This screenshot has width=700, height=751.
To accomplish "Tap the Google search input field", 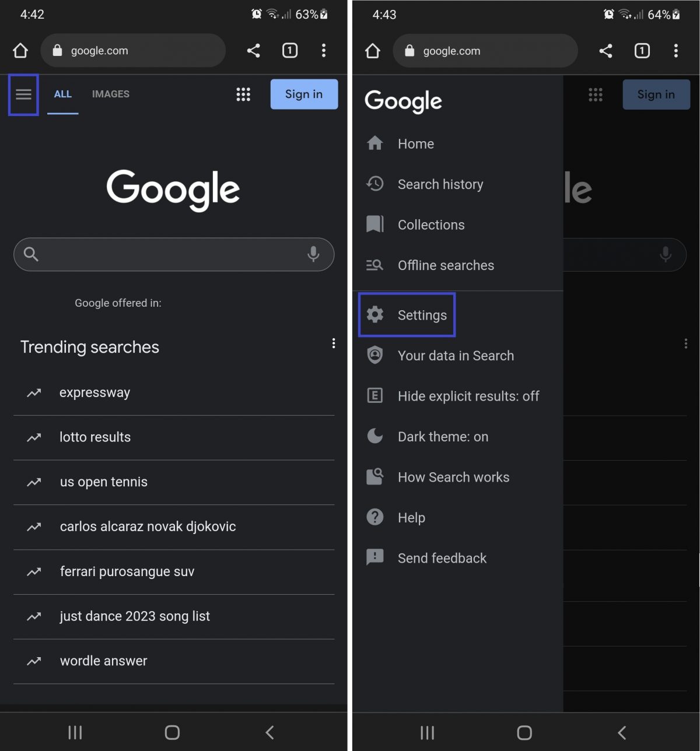I will point(174,254).
